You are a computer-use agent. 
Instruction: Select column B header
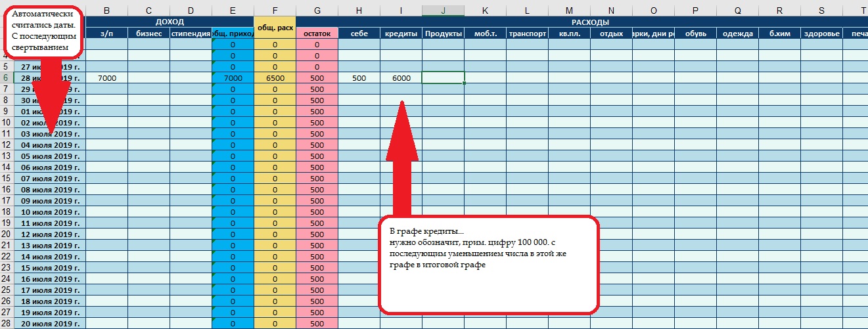106,11
